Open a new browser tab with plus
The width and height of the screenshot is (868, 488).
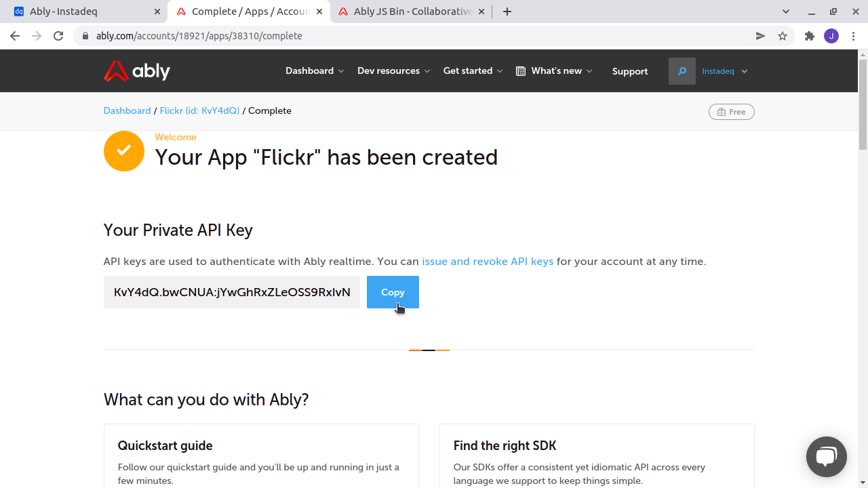(x=507, y=12)
